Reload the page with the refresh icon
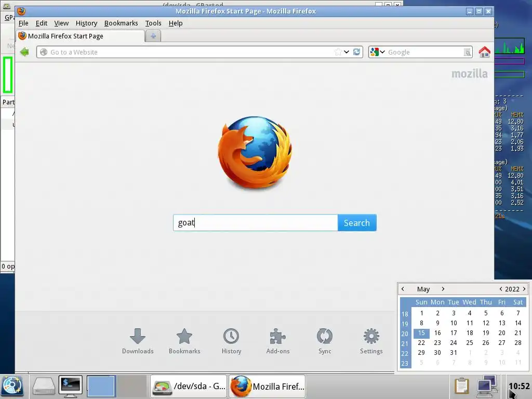This screenshot has width=532, height=399. 356,52
